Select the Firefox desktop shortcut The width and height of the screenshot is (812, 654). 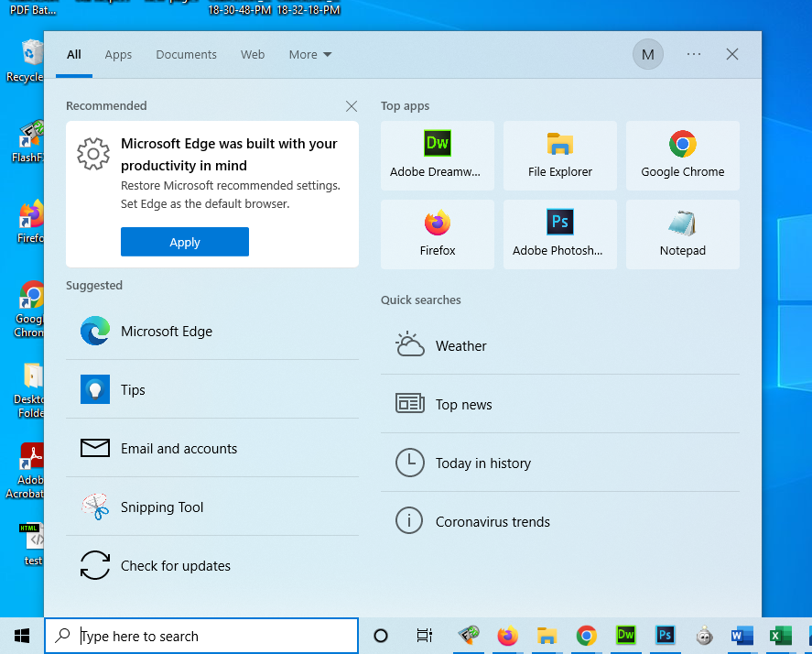click(29, 222)
